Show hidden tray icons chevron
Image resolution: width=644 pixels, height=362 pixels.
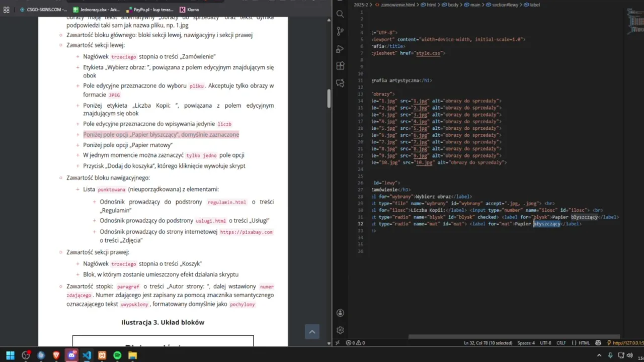598,355
